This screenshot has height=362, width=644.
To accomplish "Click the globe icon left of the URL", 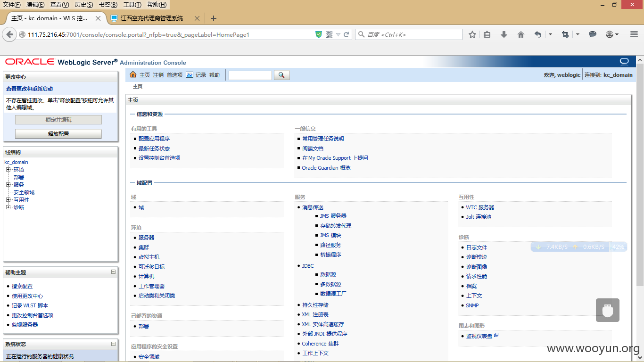I will [x=22, y=34].
